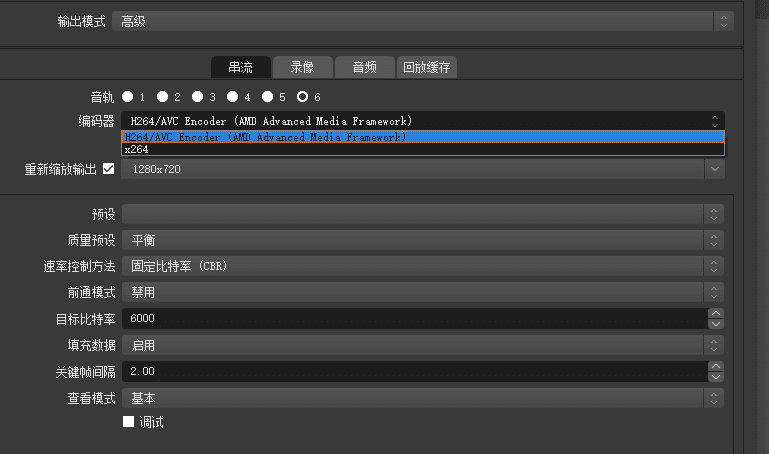Enable the 调试 checkbox
Screen dimensions: 769x454
point(128,422)
